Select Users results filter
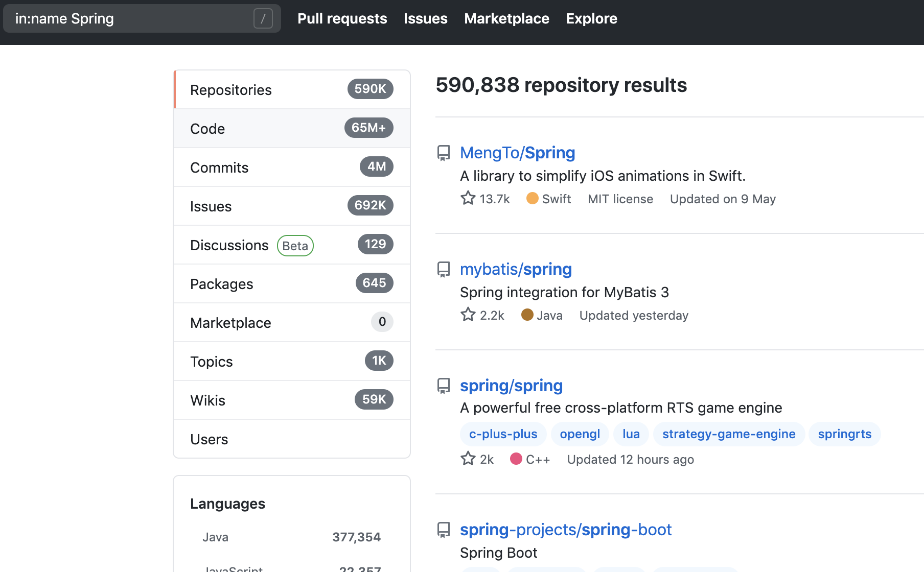The image size is (924, 572). tap(292, 439)
